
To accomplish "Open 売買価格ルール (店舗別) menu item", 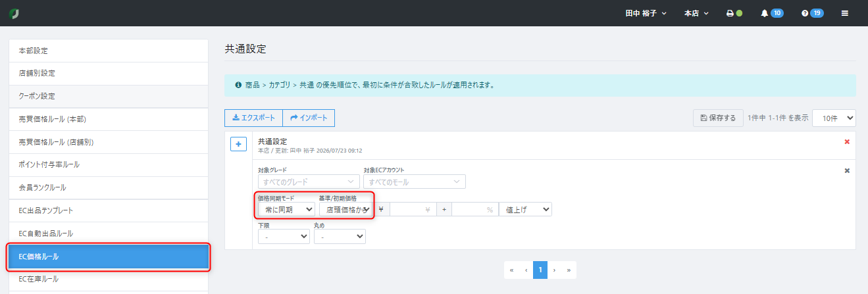I will point(109,142).
